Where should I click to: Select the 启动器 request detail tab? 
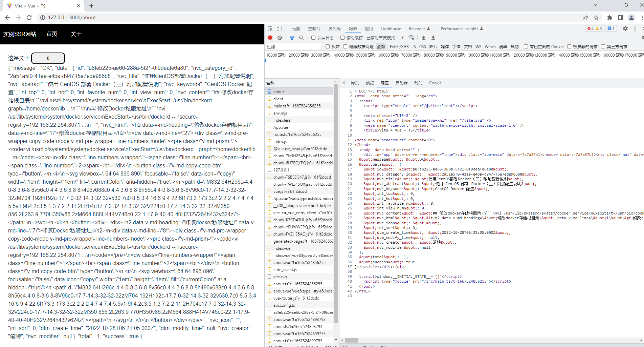coord(401,83)
